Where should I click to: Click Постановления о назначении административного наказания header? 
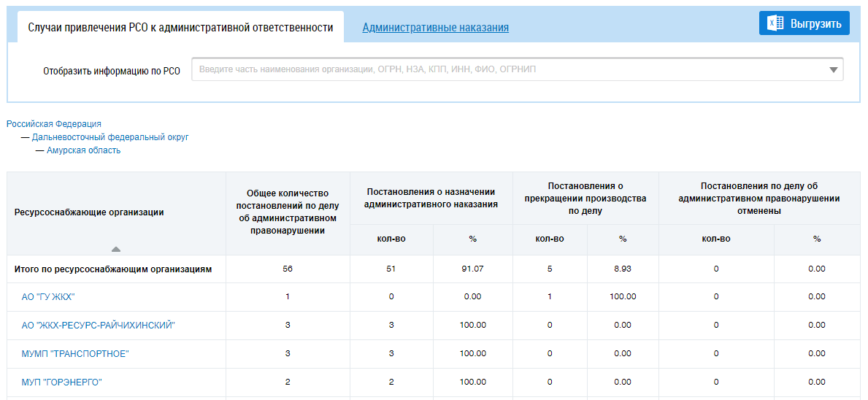click(x=431, y=198)
